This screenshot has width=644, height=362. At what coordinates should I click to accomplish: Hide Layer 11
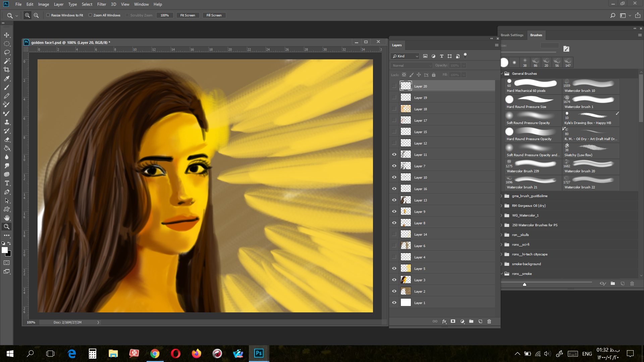coord(394,155)
